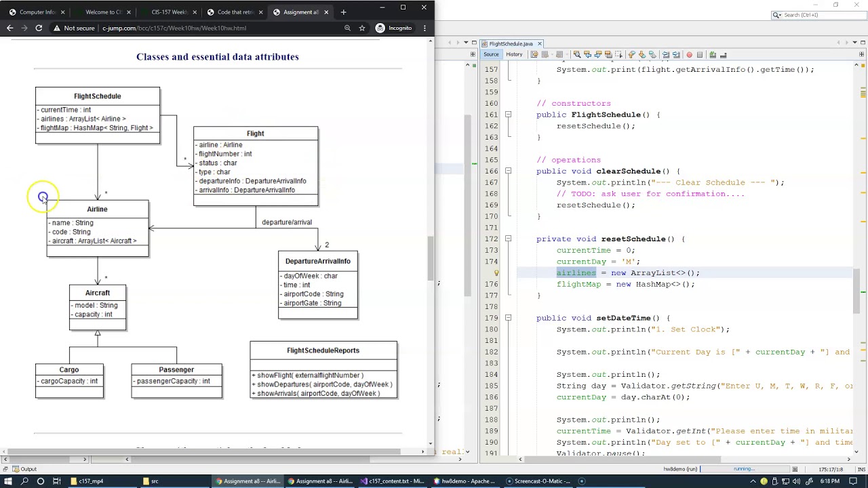
Task: Click the Not secure warning
Action: pyautogui.click(x=74, y=28)
